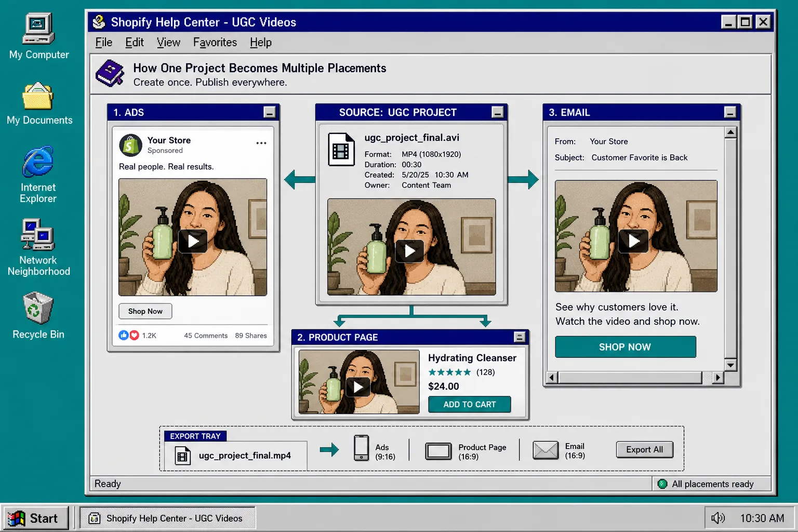Click the $24.00 price
This screenshot has height=532, width=798.
tap(444, 387)
